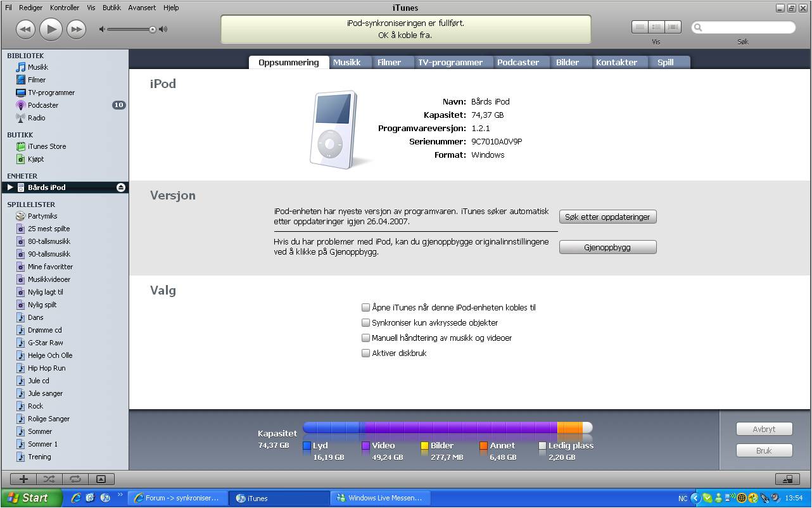Click the Musikk library icon in the sidebar
Viewport: 812px width, 508px height.
(21, 67)
